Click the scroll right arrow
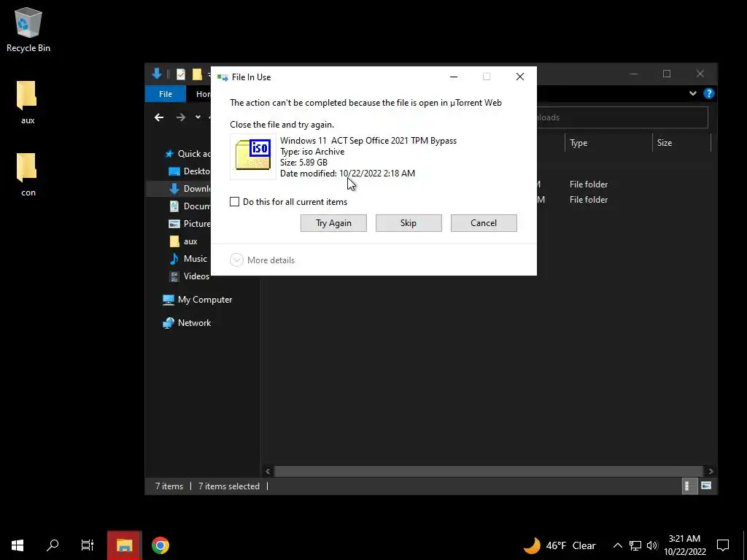The width and height of the screenshot is (747, 560). (x=711, y=471)
